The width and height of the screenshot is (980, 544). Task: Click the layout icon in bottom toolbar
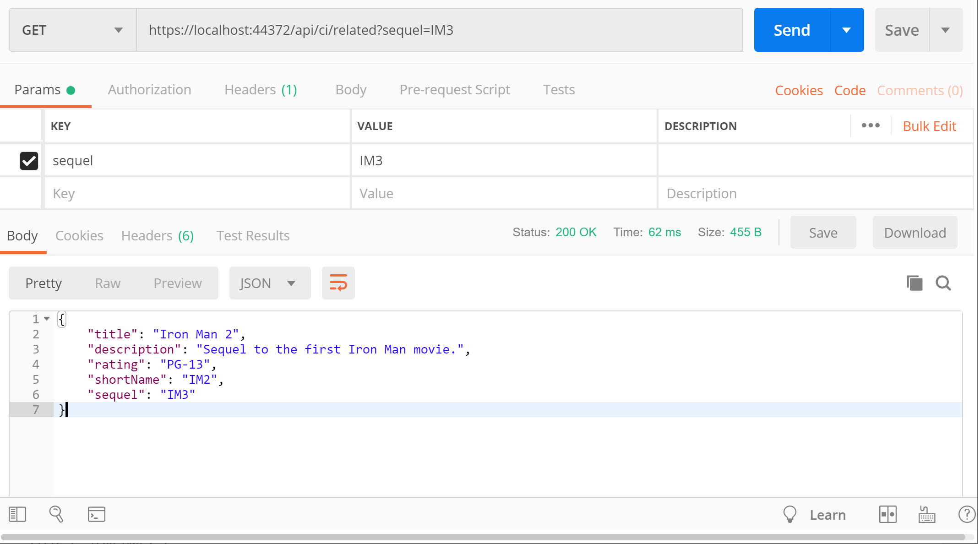pos(887,515)
